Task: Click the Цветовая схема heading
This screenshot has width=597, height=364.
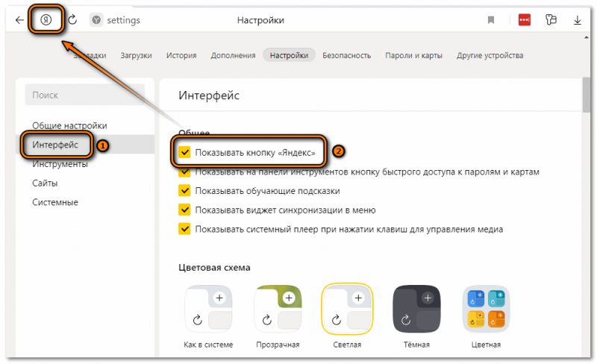Action: 214,267
